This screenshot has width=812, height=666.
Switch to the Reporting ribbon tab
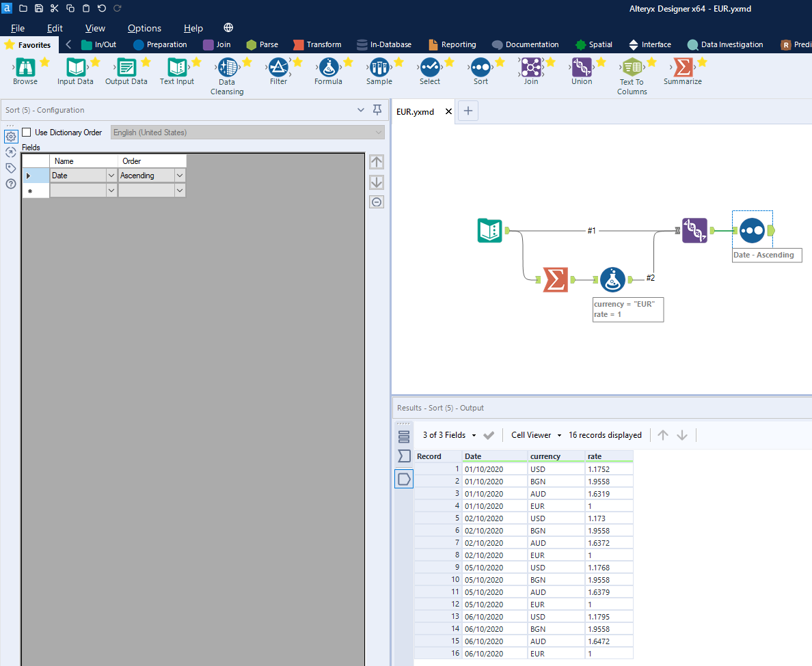[452, 44]
